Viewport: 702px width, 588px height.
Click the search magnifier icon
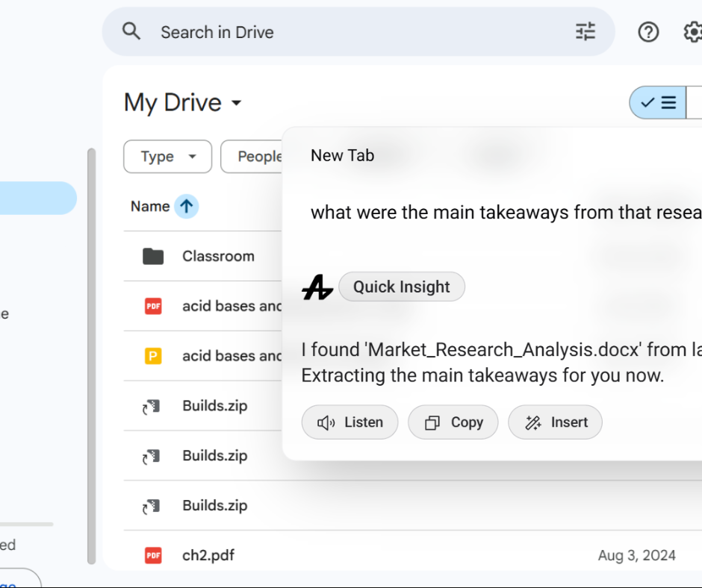point(131,31)
